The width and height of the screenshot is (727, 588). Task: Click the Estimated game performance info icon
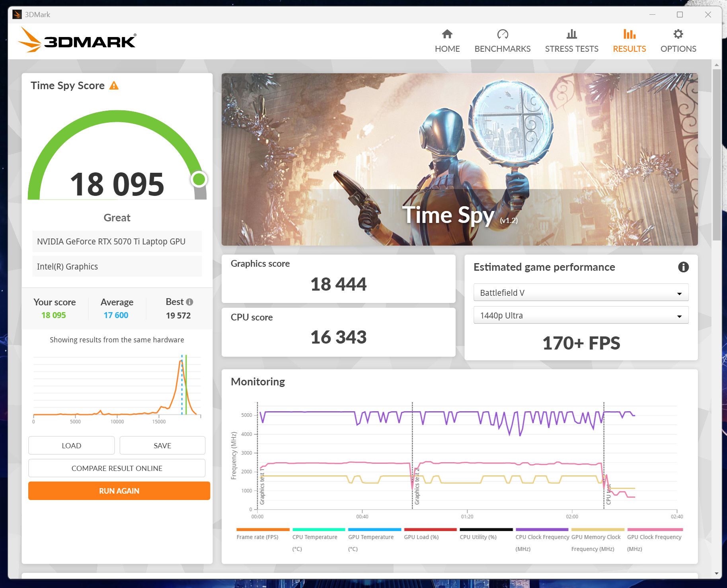coord(683,267)
